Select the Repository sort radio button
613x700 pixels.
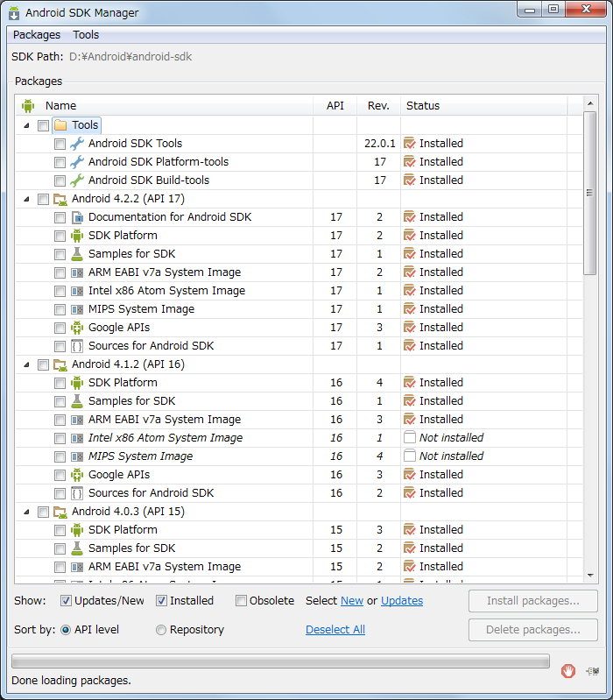click(161, 630)
